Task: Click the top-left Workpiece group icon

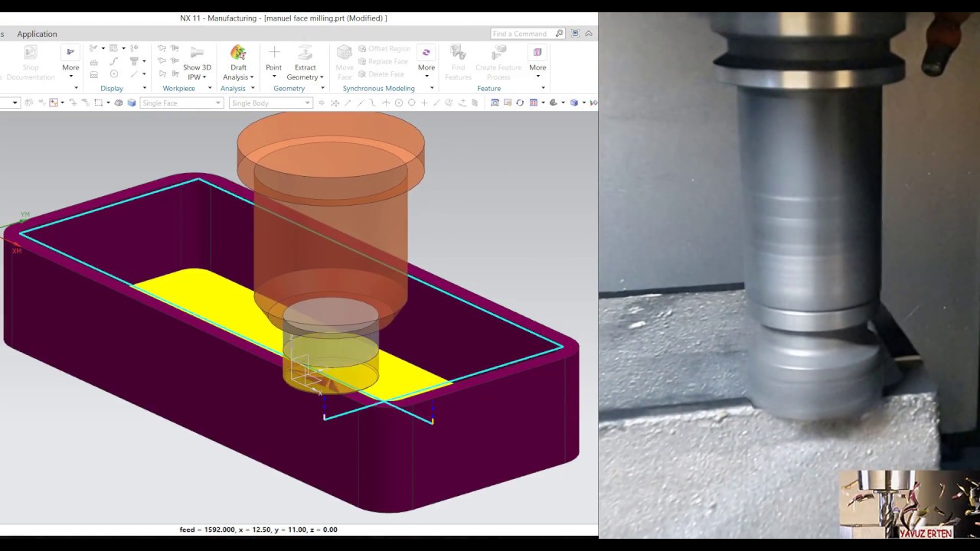Action: pos(162,48)
